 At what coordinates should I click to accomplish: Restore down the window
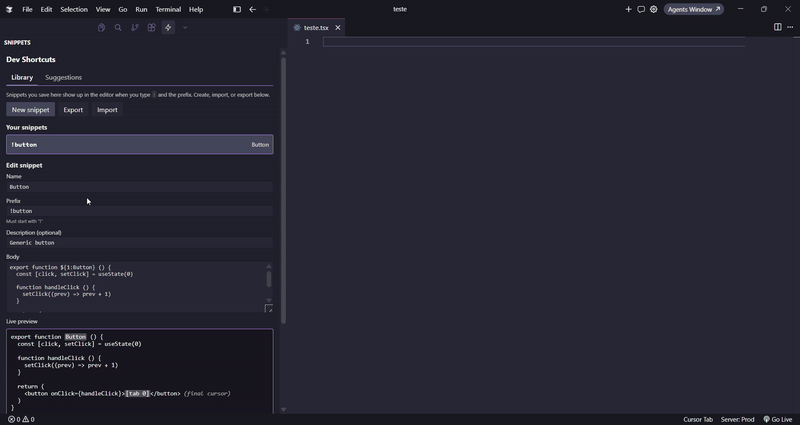tap(764, 9)
